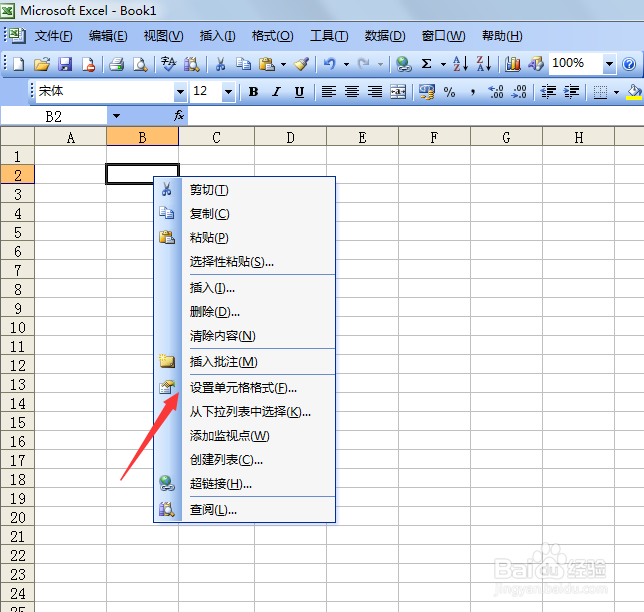Click the Permission document icon

88,64
